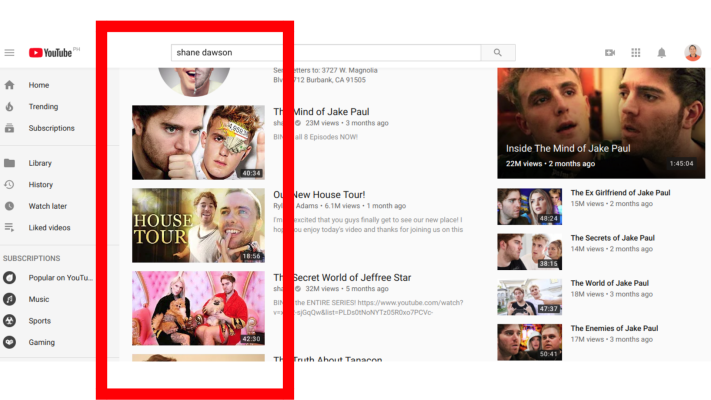Open Enemies of Jake Paul thumbnail
The height and width of the screenshot is (400, 711).
529,342
